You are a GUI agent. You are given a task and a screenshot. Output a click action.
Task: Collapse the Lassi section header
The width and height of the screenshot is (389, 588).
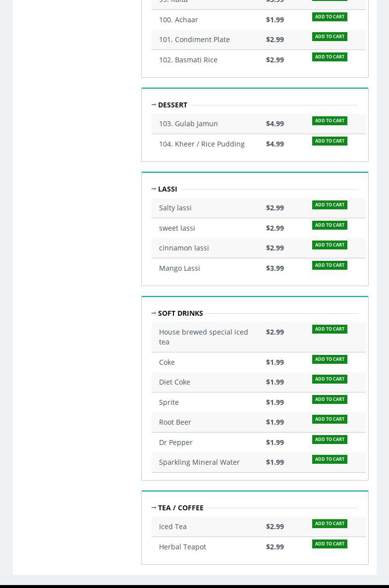tap(165, 189)
